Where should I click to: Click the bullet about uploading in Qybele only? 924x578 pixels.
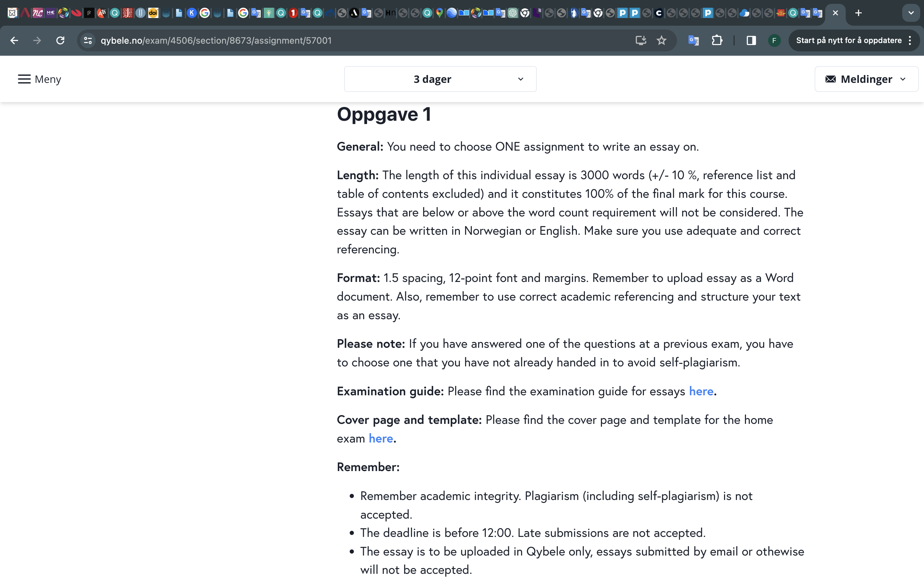pos(582,560)
